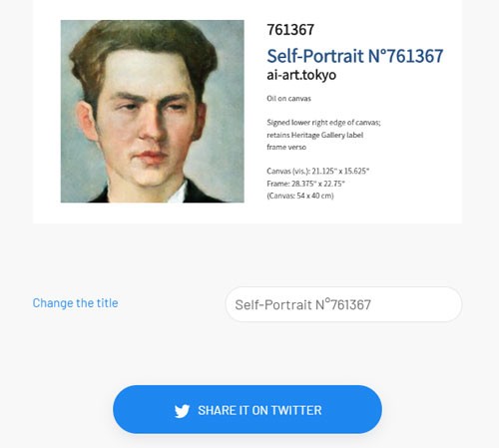Click the Frame dimensions line
This screenshot has height=448, width=499.
tap(305, 184)
